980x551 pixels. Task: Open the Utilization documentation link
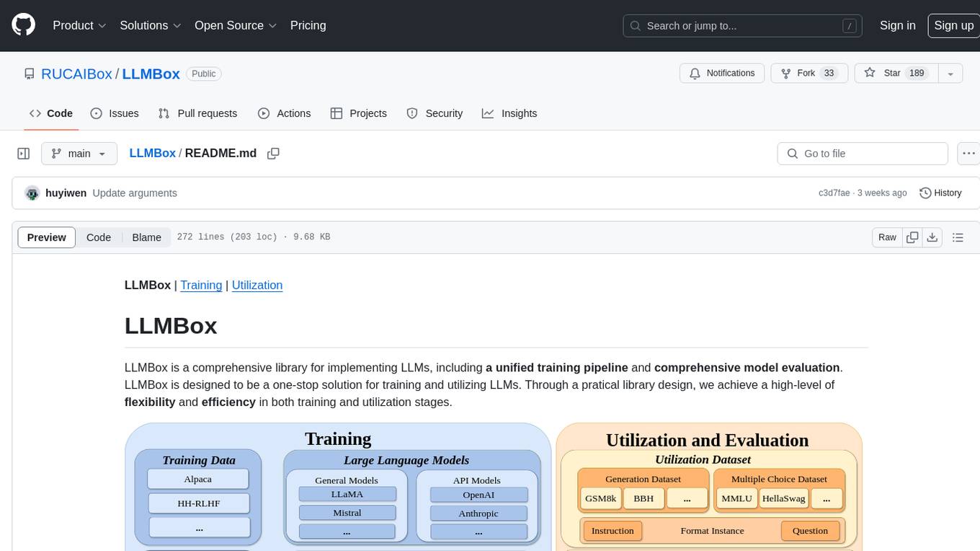tap(257, 285)
